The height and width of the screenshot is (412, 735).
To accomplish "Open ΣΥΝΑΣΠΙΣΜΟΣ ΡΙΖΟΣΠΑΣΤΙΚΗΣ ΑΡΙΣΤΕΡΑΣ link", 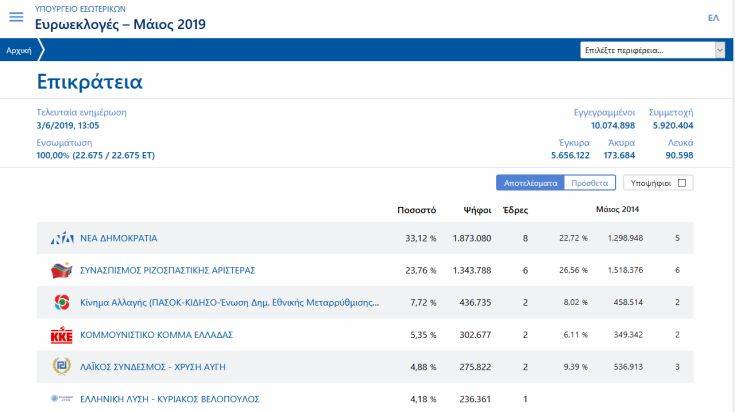I will 167,270.
